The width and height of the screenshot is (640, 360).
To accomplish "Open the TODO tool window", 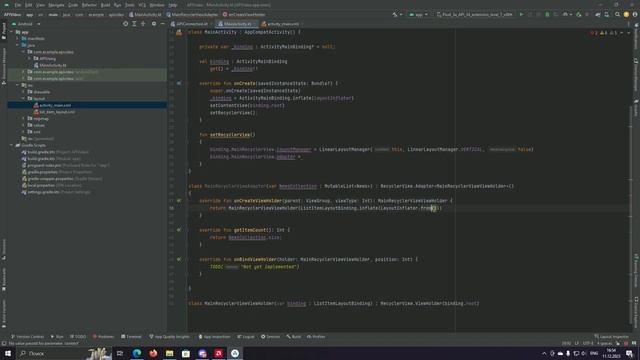I will tap(78, 337).
